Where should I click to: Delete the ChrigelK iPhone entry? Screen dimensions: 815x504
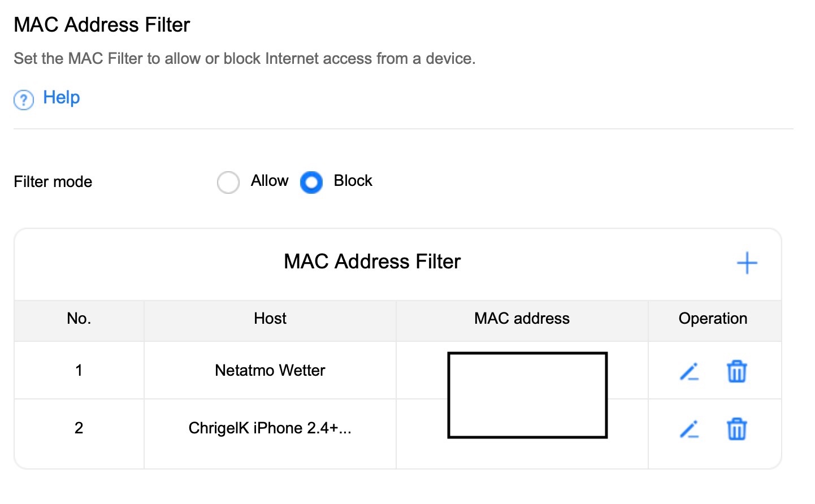coord(736,429)
